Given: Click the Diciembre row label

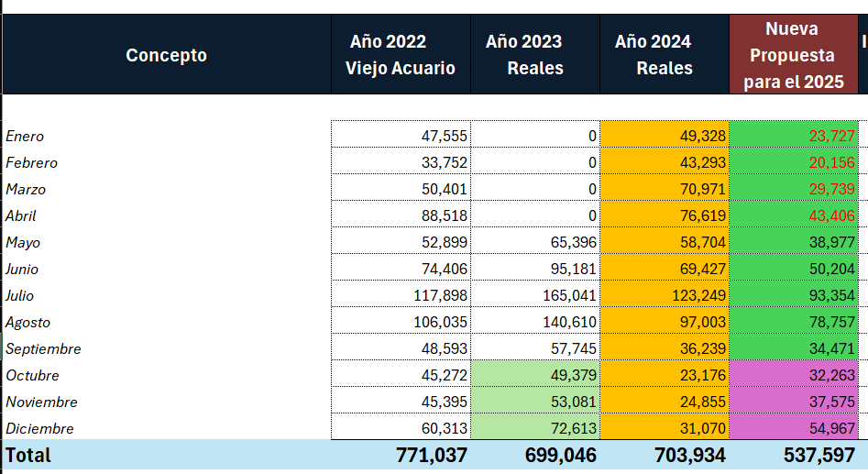Looking at the screenshot, I should [39, 429].
